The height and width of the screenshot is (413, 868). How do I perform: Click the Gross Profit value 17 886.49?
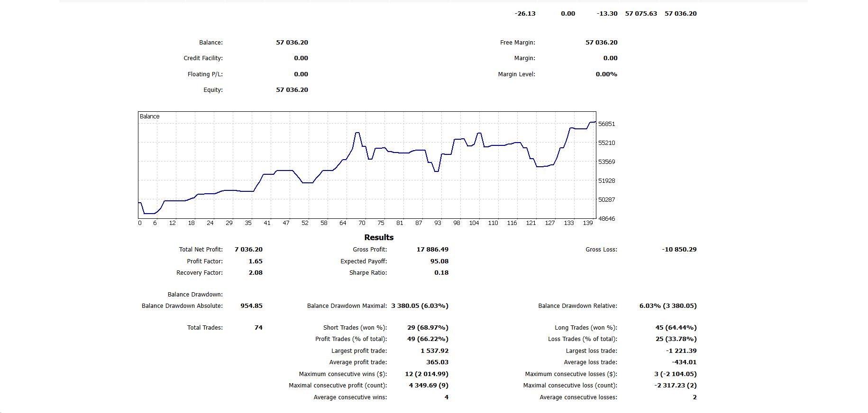pos(432,250)
